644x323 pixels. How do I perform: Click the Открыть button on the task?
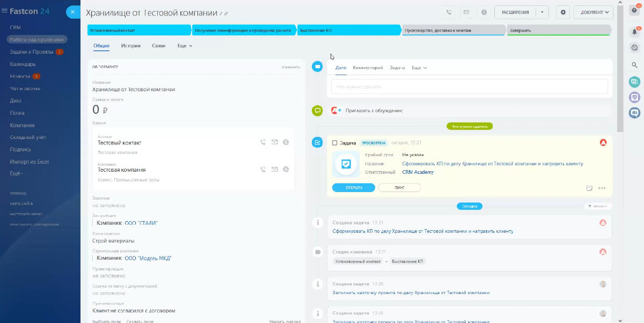point(353,188)
